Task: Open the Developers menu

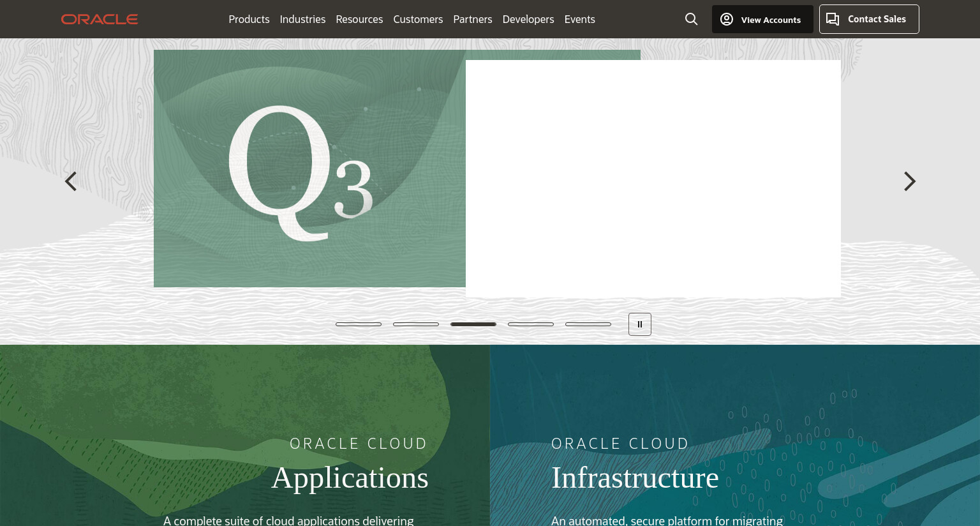Action: (x=528, y=19)
